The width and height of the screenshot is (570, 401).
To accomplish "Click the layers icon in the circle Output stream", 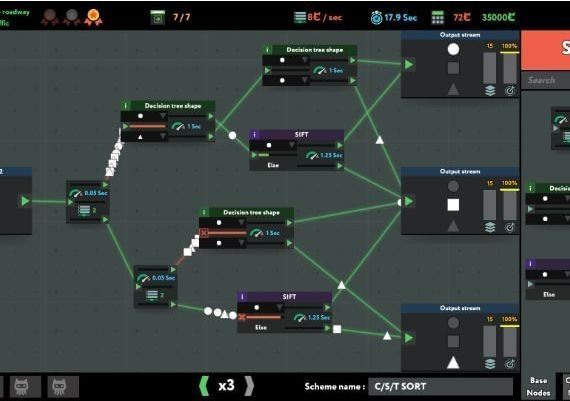I will point(490,91).
